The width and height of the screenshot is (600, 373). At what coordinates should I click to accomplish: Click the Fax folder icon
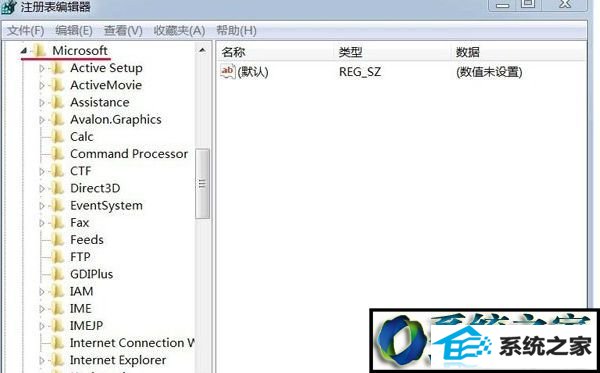coord(58,223)
